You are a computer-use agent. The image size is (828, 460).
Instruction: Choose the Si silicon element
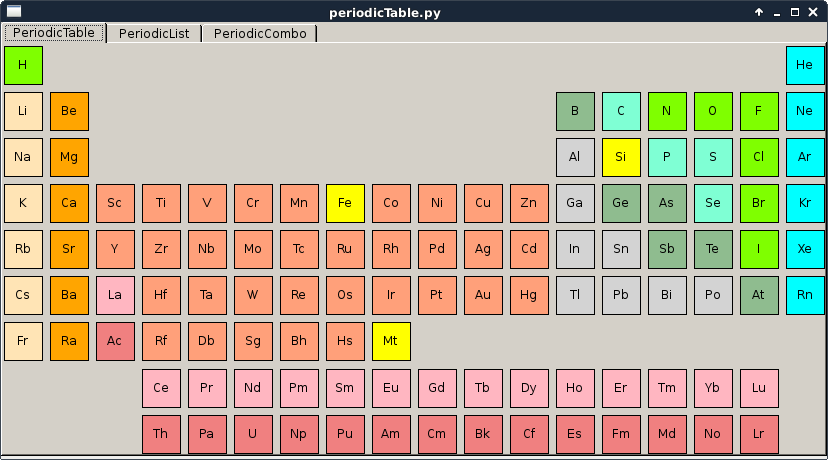click(x=621, y=157)
